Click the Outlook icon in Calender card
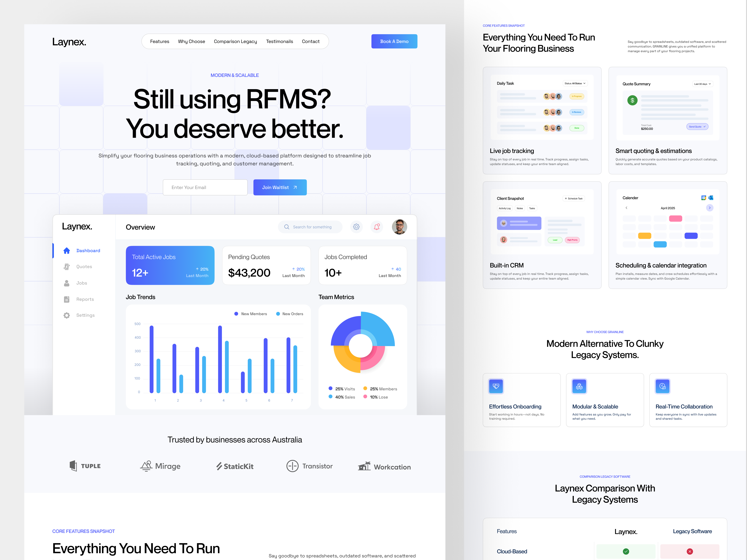Image resolution: width=747 pixels, height=560 pixels. point(711,198)
